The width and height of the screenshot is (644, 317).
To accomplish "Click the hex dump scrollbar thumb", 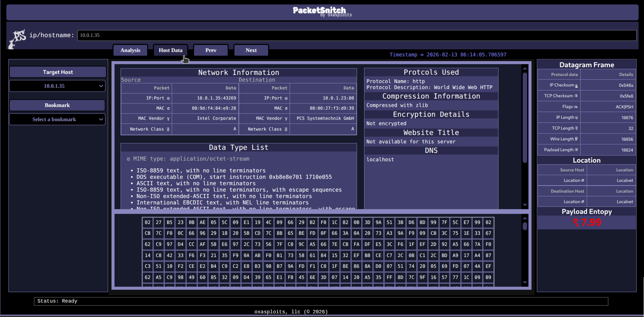I will pos(525,226).
